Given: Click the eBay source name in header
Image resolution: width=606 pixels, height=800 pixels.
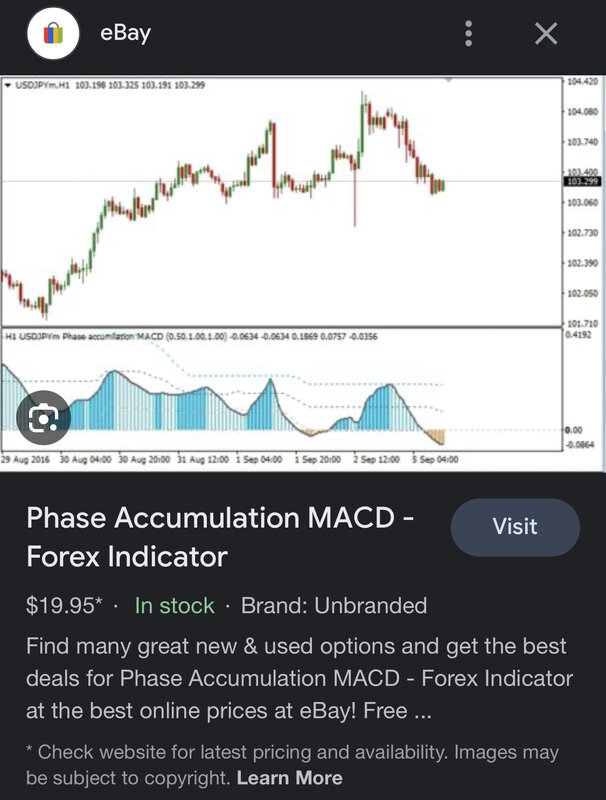Looking at the screenshot, I should pyautogui.click(x=125, y=35).
